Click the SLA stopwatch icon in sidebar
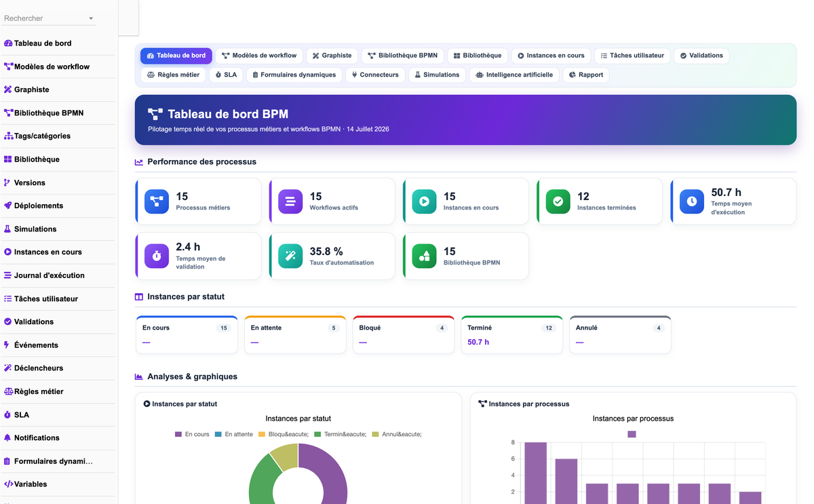 pyautogui.click(x=8, y=414)
